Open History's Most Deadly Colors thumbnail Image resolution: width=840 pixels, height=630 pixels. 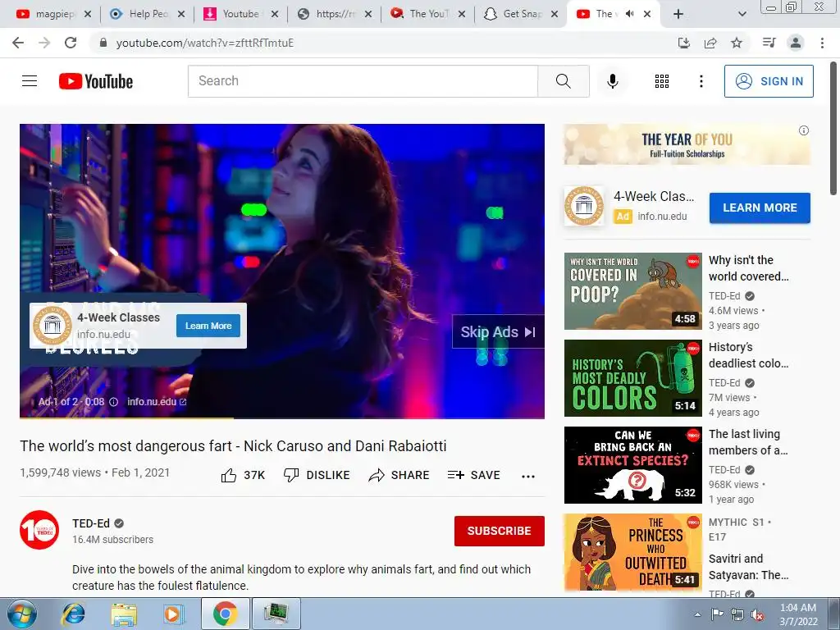(x=632, y=378)
